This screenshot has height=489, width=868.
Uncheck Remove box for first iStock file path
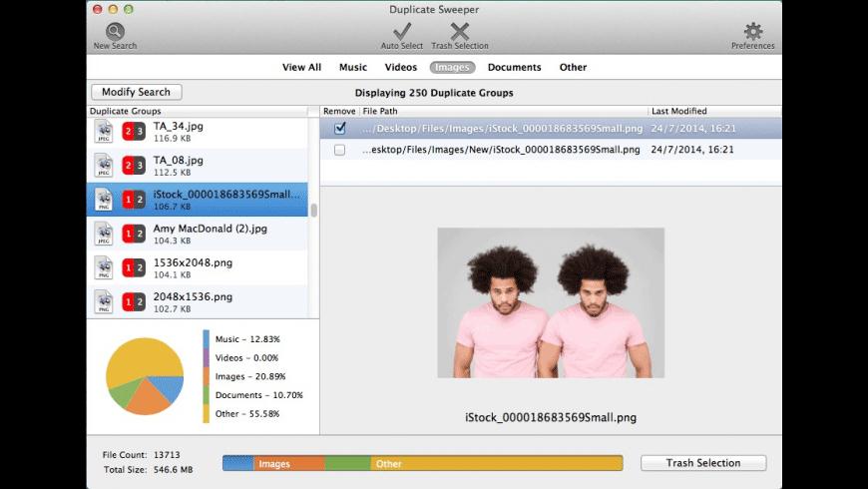[x=340, y=129]
